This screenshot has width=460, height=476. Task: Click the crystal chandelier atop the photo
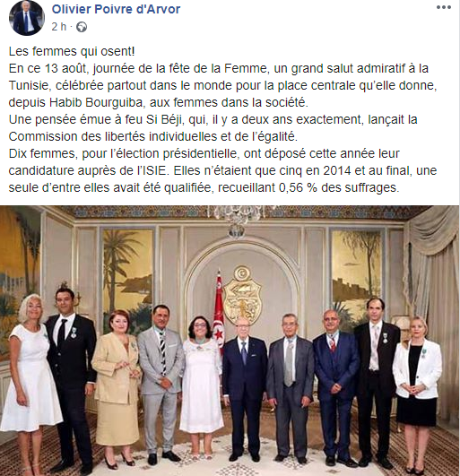click(239, 221)
